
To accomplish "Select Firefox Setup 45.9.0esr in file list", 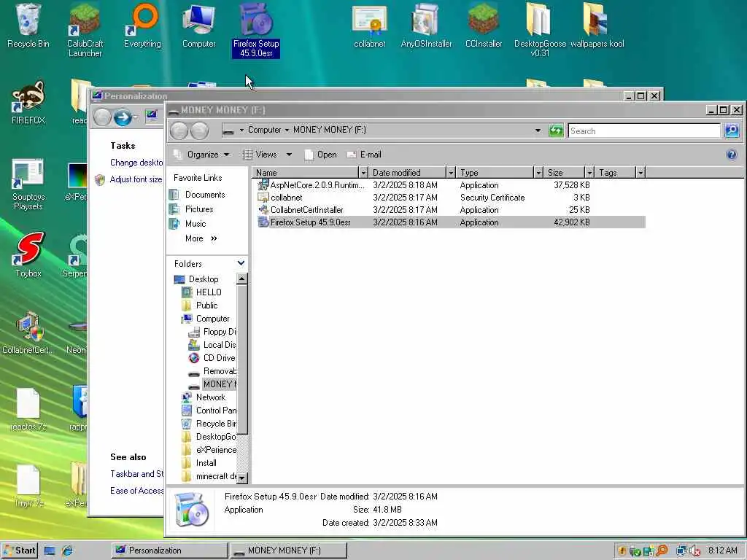I will tap(451, 222).
